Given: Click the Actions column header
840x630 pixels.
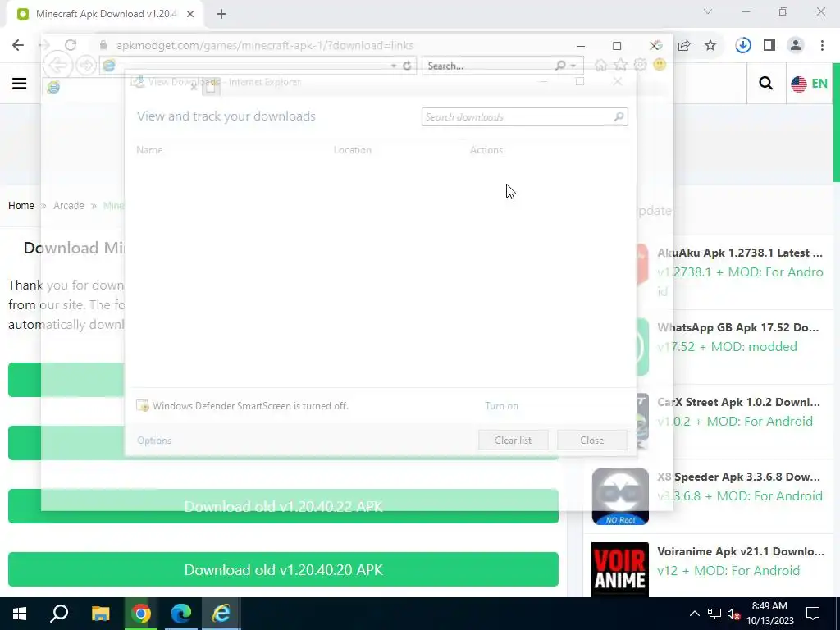Looking at the screenshot, I should pyautogui.click(x=486, y=150).
